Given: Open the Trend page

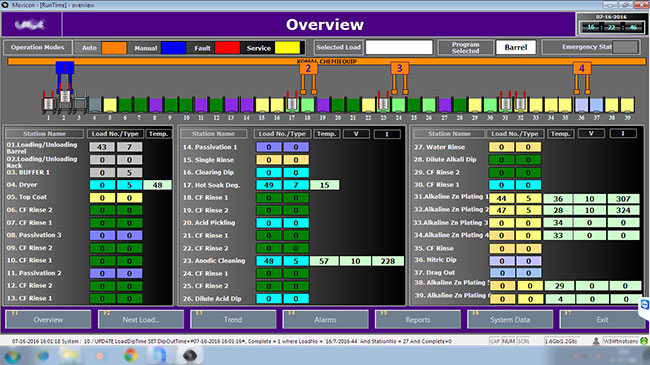Looking at the screenshot, I should coord(233,319).
